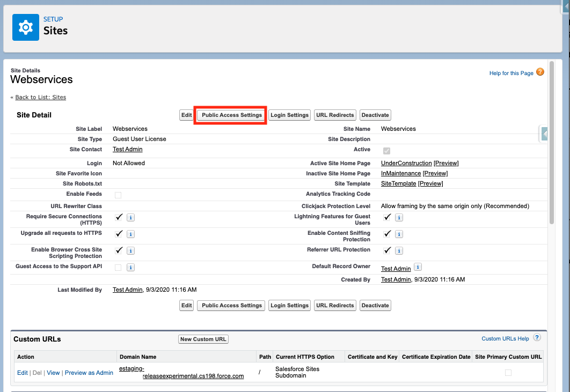This screenshot has height=392, width=570.
Task: Disable the Referrer URL Protection checkbox
Action: [x=387, y=250]
